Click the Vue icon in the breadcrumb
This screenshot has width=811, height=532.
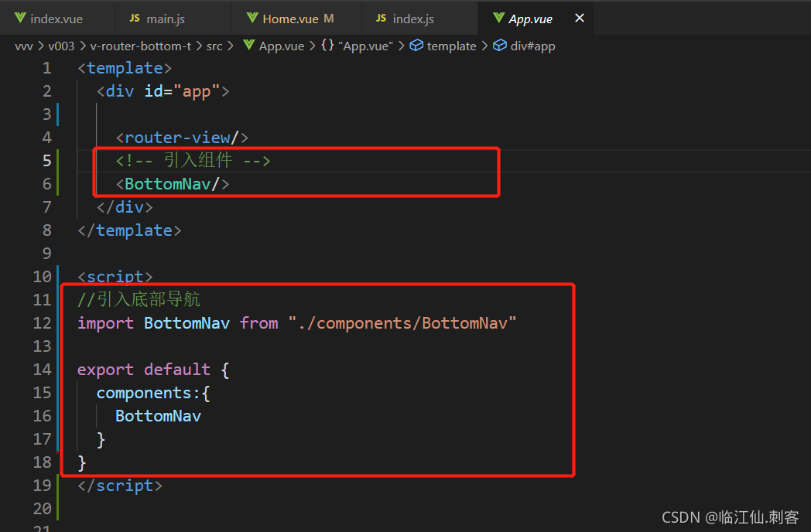(248, 45)
